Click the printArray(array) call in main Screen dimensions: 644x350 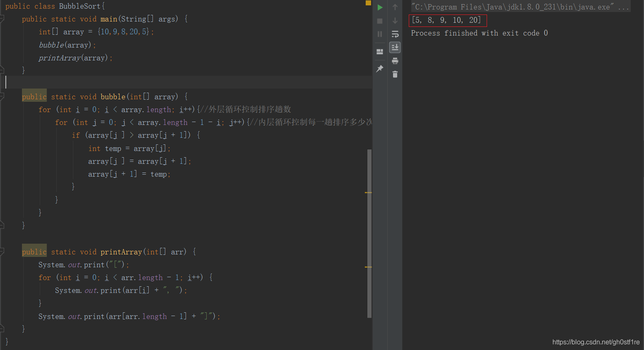(x=73, y=58)
